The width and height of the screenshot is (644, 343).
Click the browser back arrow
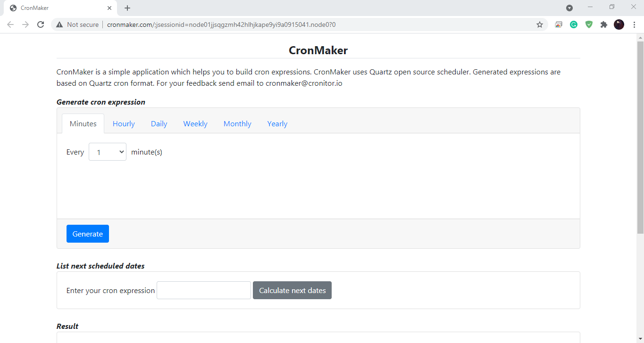[10, 24]
